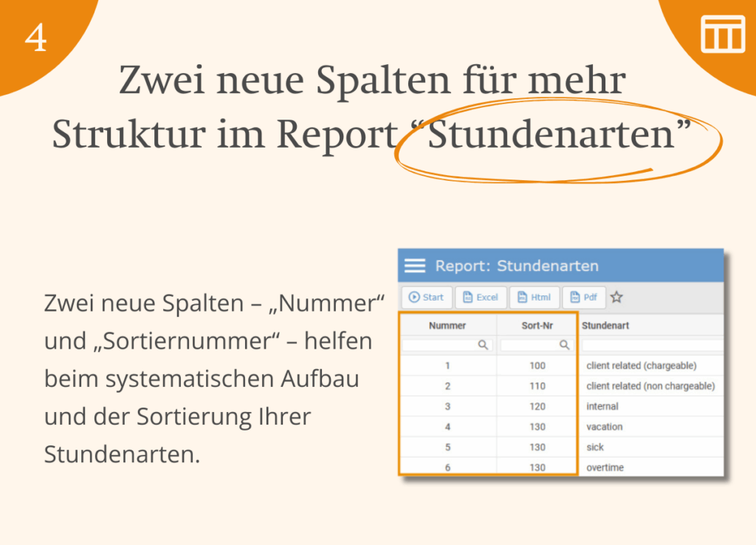The image size is (756, 545).
Task: Click the table icon in top-right corner
Action: tap(722, 34)
